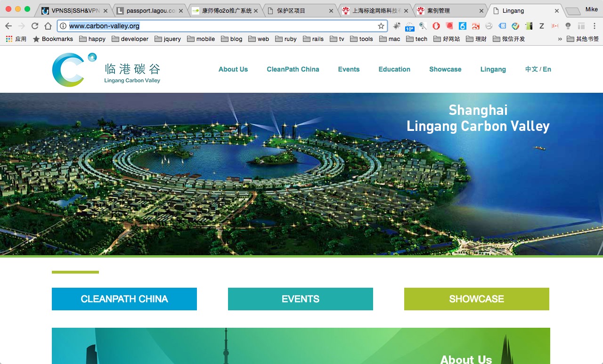Go to the browser home page

[48, 26]
